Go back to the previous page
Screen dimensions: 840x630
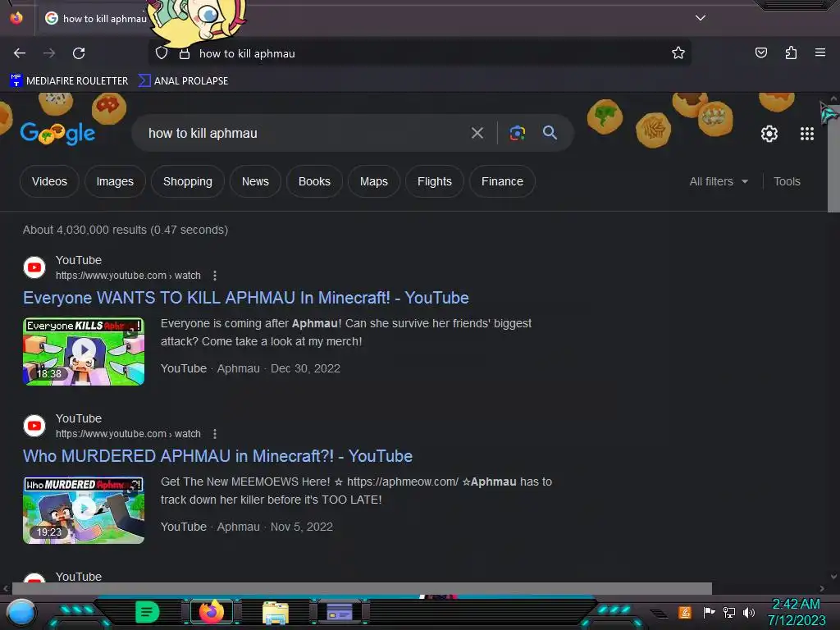(x=20, y=53)
